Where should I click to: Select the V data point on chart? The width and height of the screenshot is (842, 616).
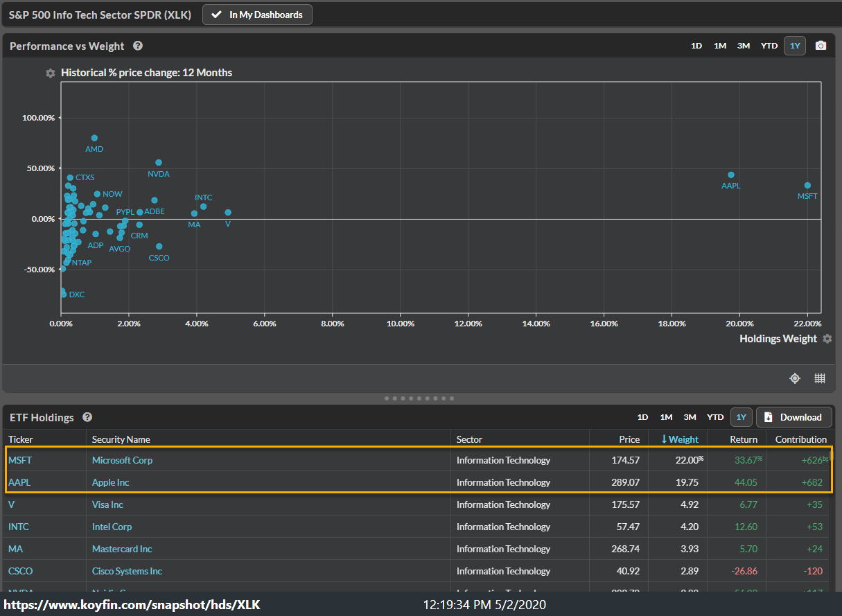[x=228, y=213]
